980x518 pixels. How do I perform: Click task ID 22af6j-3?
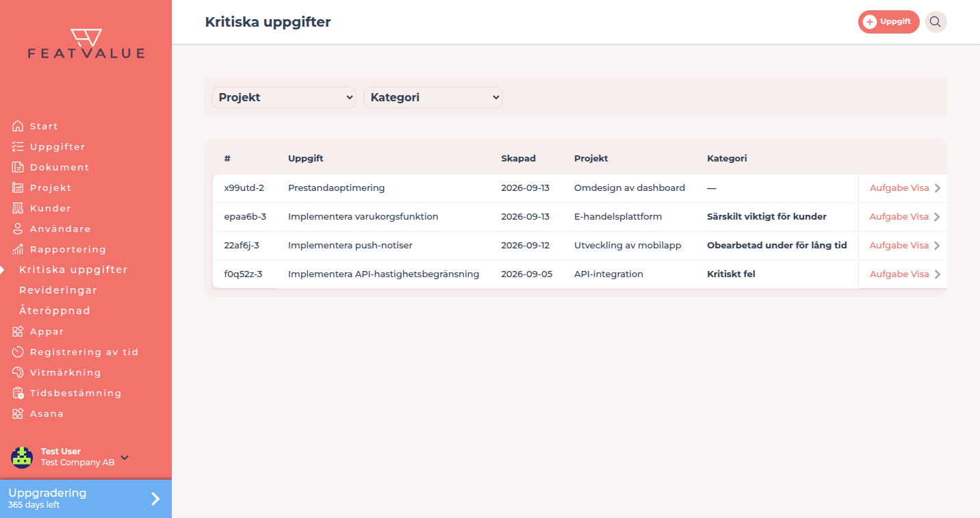242,246
